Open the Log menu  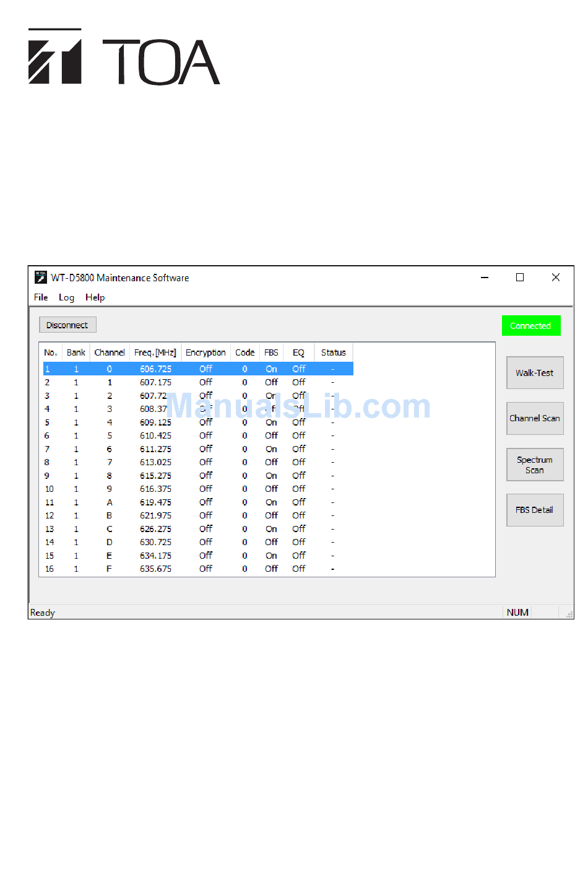click(66, 297)
